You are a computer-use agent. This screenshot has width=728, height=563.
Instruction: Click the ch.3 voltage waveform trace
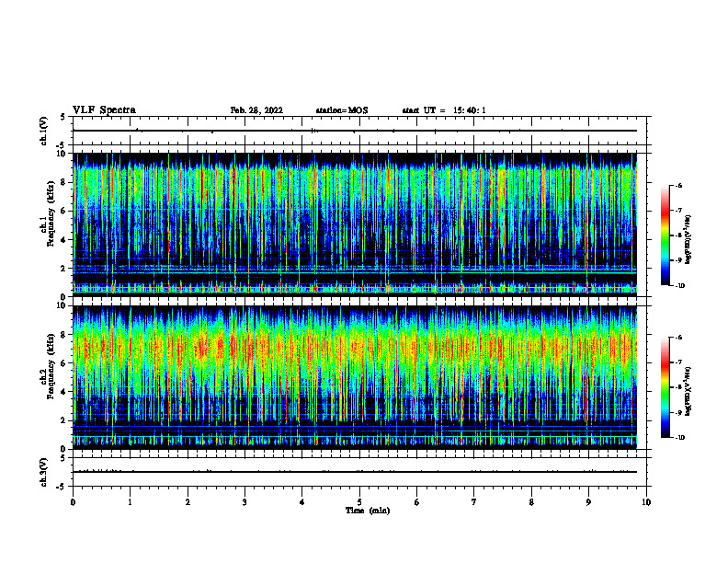click(355, 472)
